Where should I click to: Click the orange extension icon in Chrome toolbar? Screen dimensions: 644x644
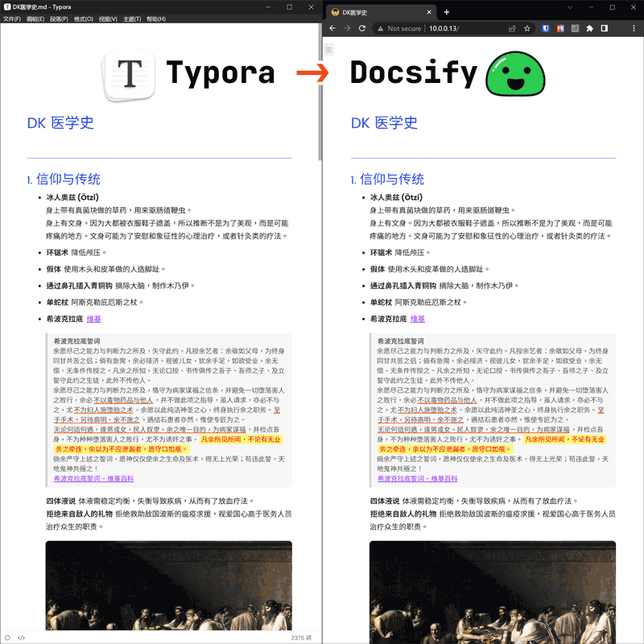pos(560,28)
